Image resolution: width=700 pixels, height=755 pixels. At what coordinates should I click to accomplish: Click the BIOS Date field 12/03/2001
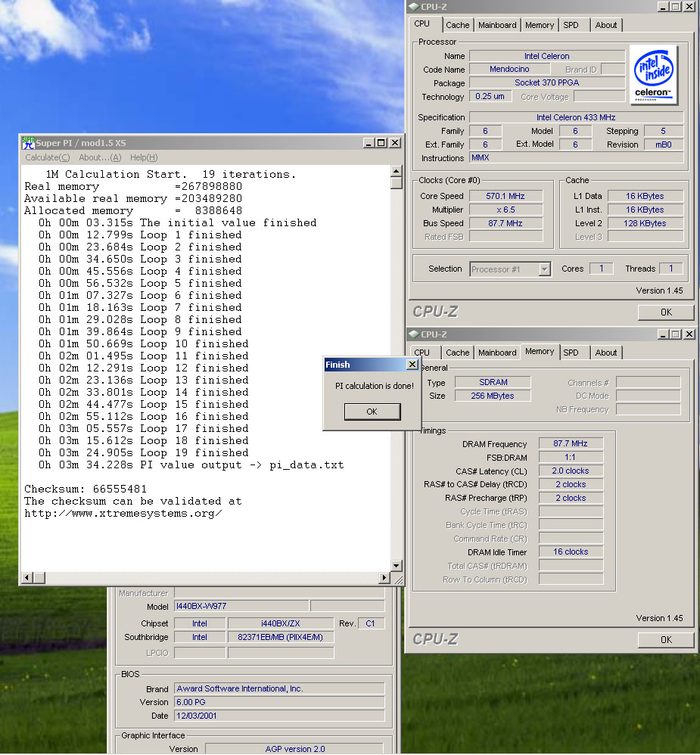pyautogui.click(x=279, y=716)
